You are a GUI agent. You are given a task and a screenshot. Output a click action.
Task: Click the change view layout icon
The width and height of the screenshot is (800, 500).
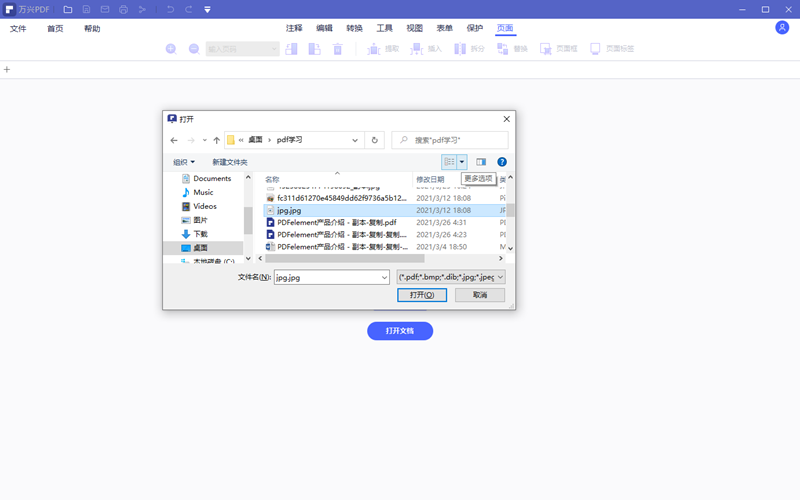pos(450,162)
